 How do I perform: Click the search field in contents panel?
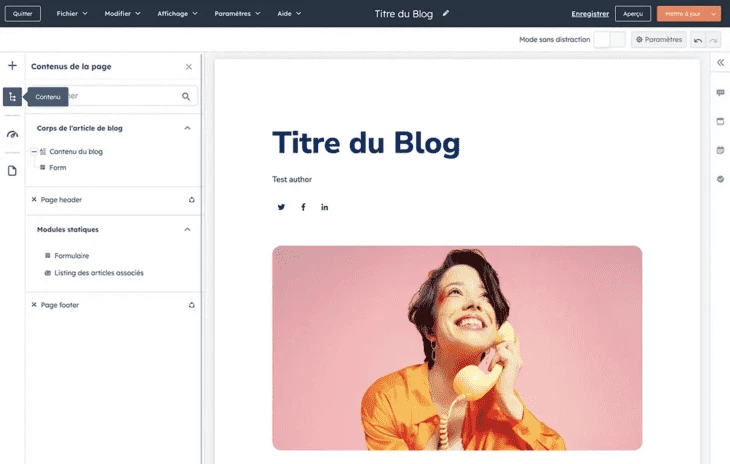coord(113,96)
